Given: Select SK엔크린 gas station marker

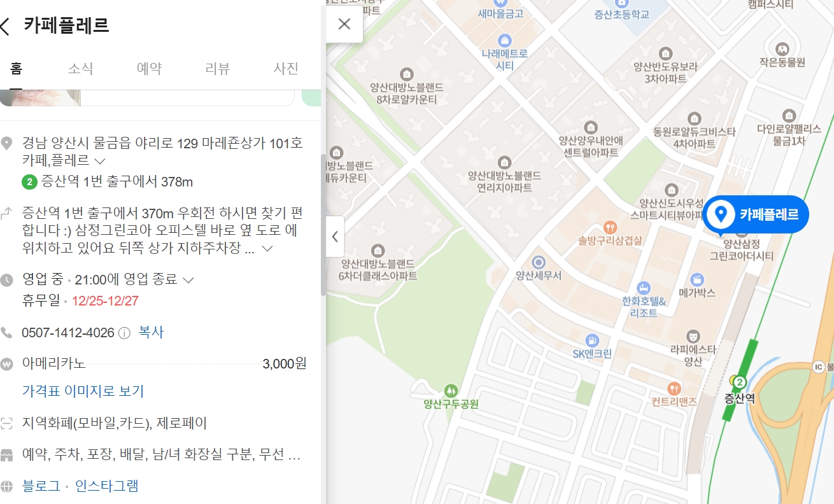Looking at the screenshot, I should tap(592, 340).
